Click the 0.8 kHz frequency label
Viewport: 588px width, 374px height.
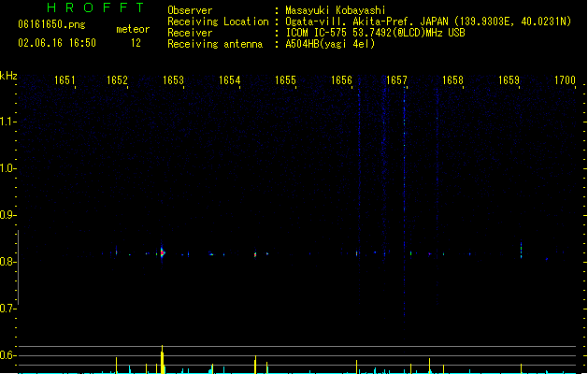(7, 262)
